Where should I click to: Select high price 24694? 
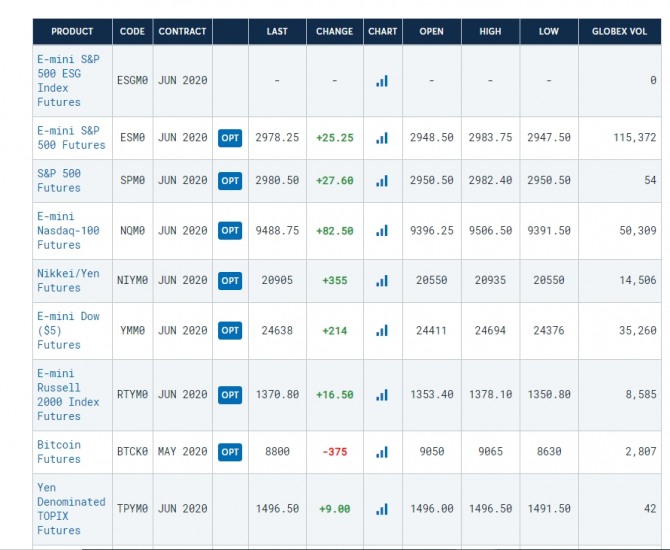[491, 330]
